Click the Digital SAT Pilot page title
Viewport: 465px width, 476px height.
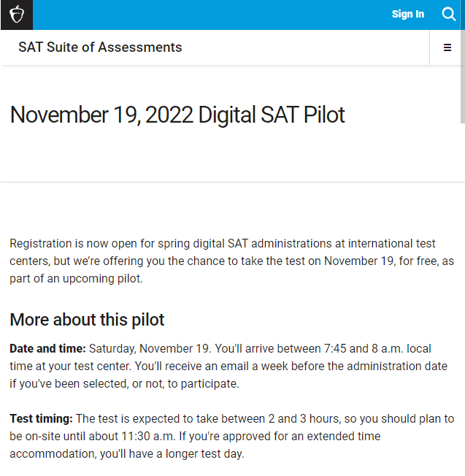tap(177, 115)
